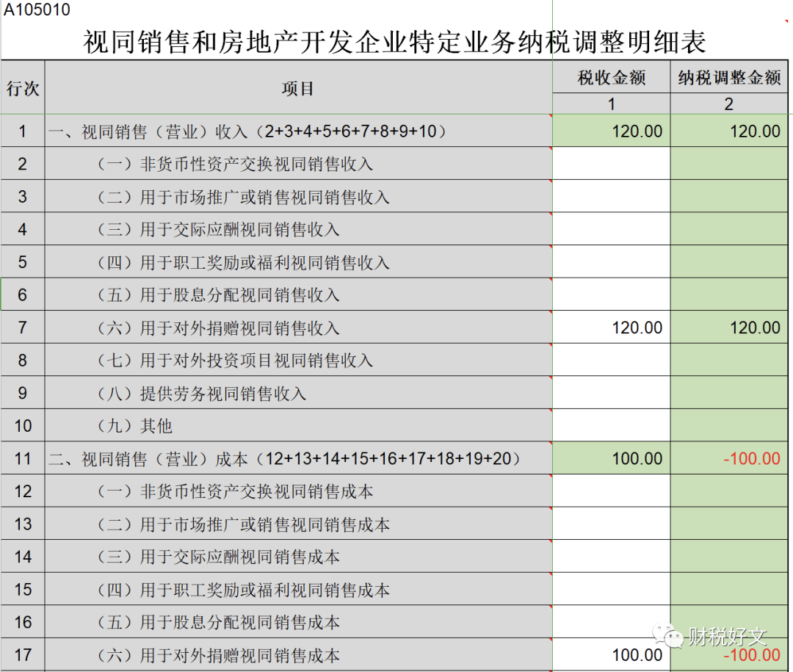
Task: Click the 税收金额 column header
Action: (x=611, y=78)
